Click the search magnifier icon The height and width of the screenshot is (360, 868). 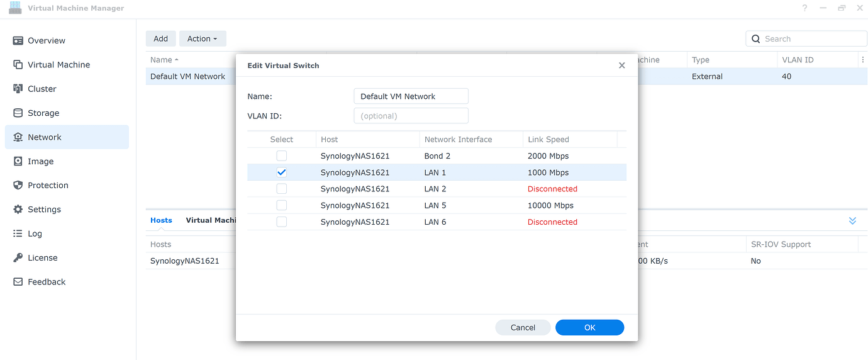(x=756, y=39)
